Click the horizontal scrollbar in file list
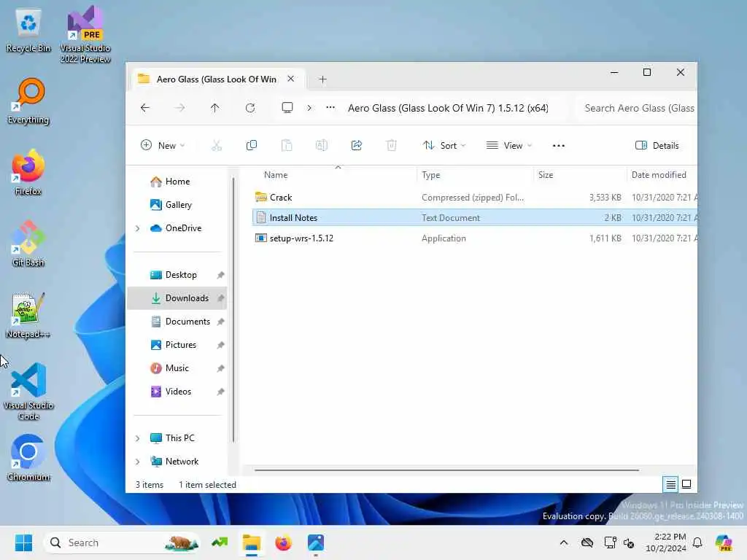The height and width of the screenshot is (560, 747). (x=446, y=470)
